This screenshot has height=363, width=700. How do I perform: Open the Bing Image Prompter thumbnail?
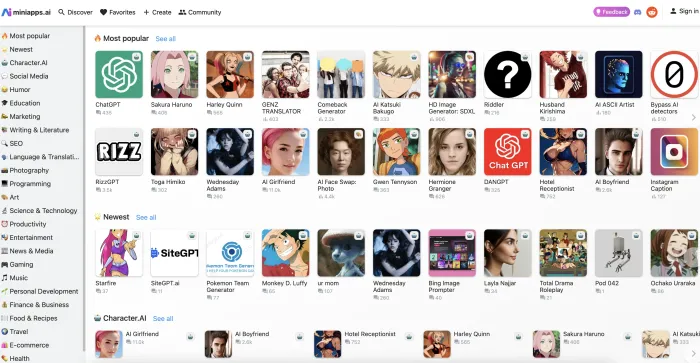pyautogui.click(x=452, y=253)
